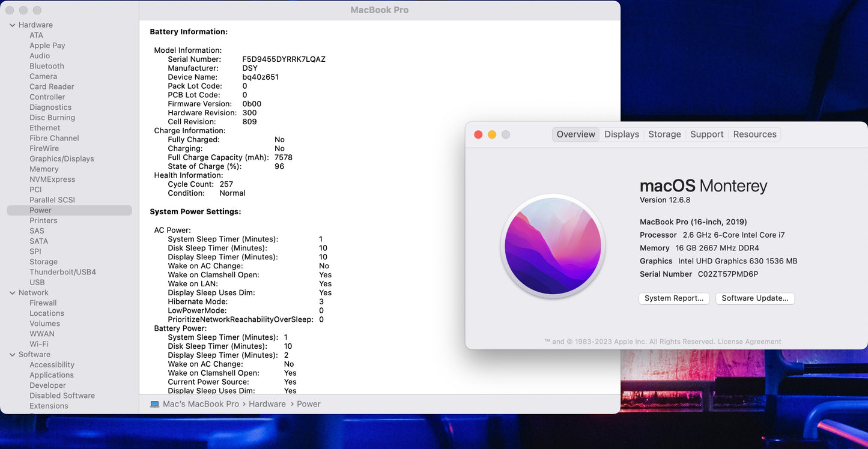This screenshot has width=868, height=449.
Task: Click the System Report button
Action: (673, 298)
